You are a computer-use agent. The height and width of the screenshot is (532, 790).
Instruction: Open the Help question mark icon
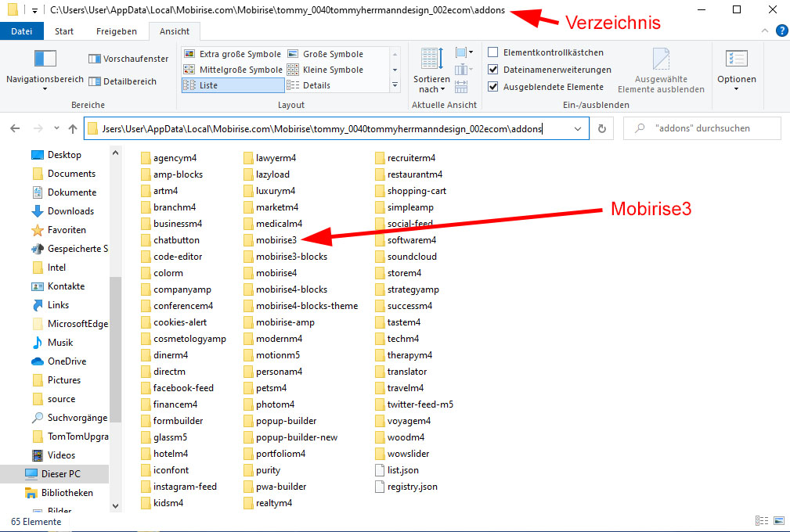[781, 31]
